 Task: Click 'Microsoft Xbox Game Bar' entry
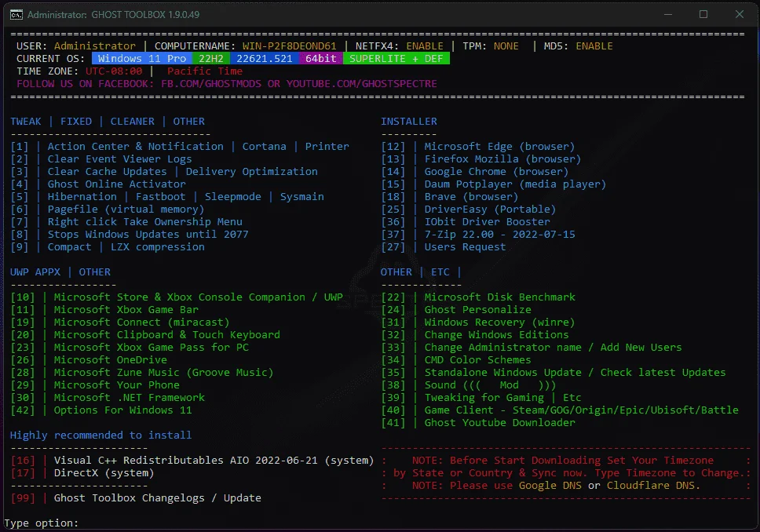(x=126, y=310)
